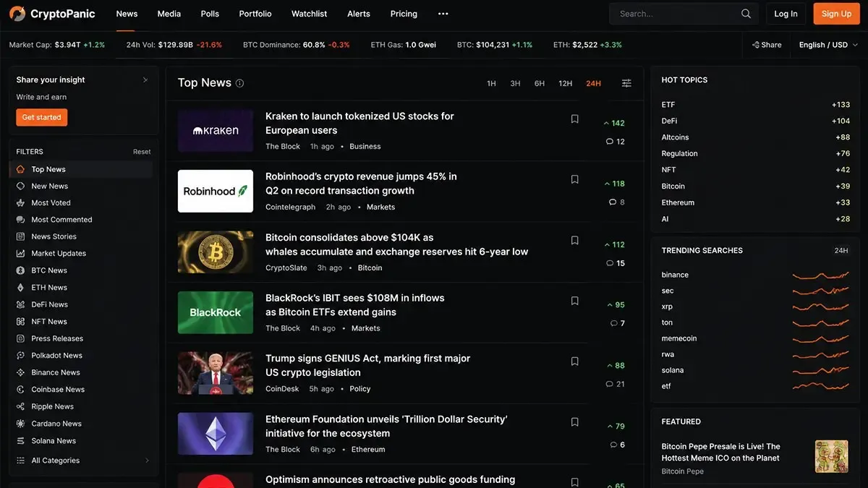Image resolution: width=868 pixels, height=488 pixels.
Task: Go to the Pricing tab
Action: [x=404, y=14]
